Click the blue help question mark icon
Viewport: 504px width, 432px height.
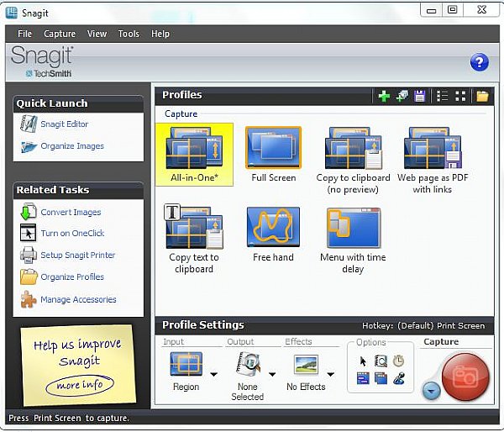point(479,62)
